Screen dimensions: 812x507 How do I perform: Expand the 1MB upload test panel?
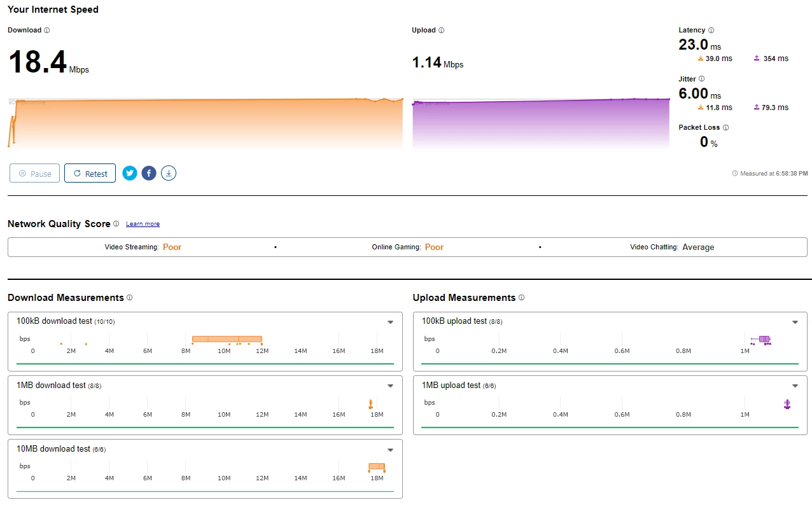(795, 386)
